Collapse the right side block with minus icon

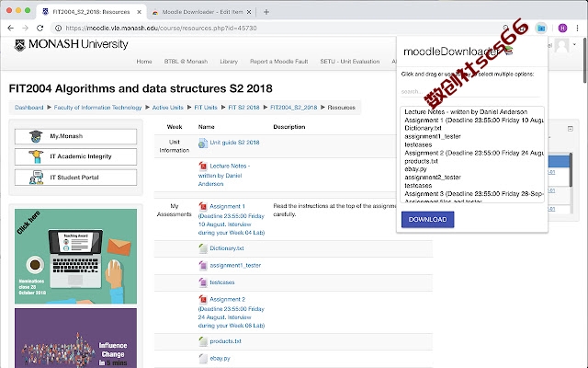571,129
